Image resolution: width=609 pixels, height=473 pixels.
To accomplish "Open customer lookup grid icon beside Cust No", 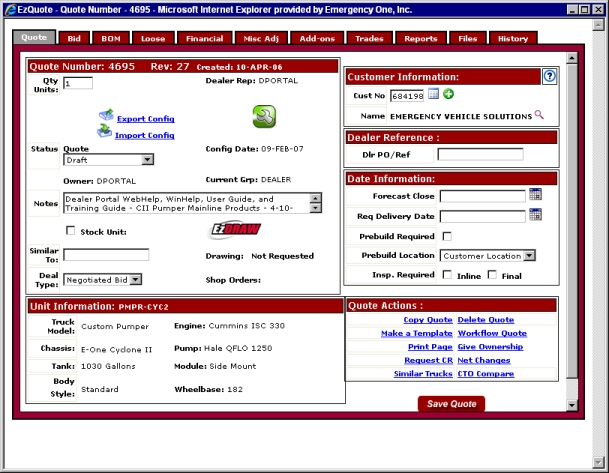I will tap(433, 94).
